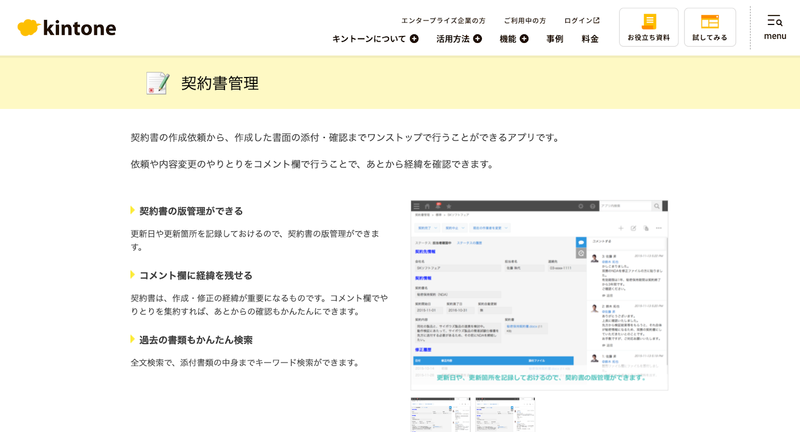Open the 現在の作業者を変更 dropdown in preview
Screen dimensions: 800x432
tap(490, 228)
